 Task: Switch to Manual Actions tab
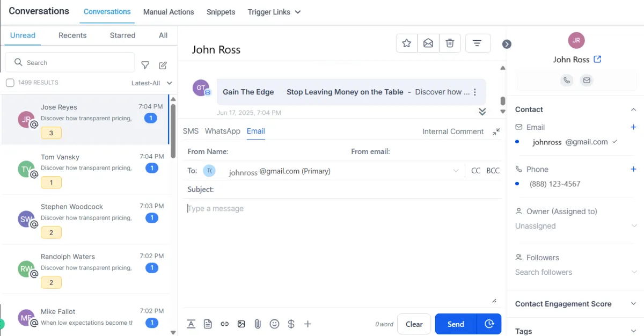[x=169, y=12]
